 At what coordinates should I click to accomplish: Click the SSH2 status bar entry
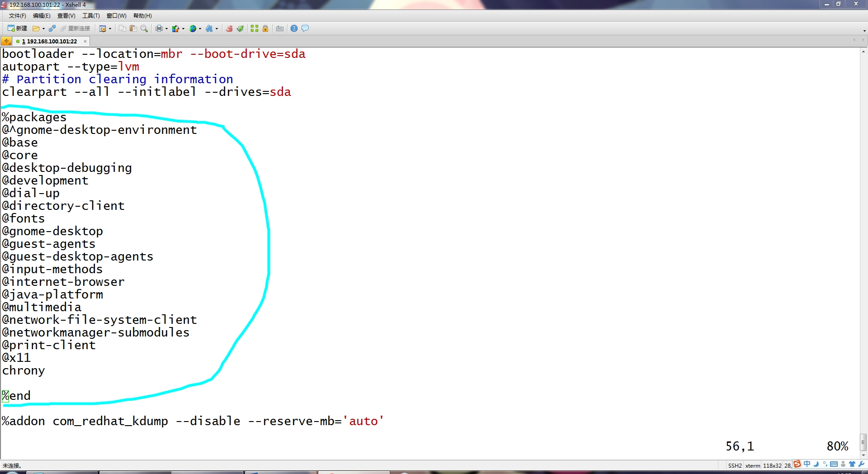tap(735, 465)
